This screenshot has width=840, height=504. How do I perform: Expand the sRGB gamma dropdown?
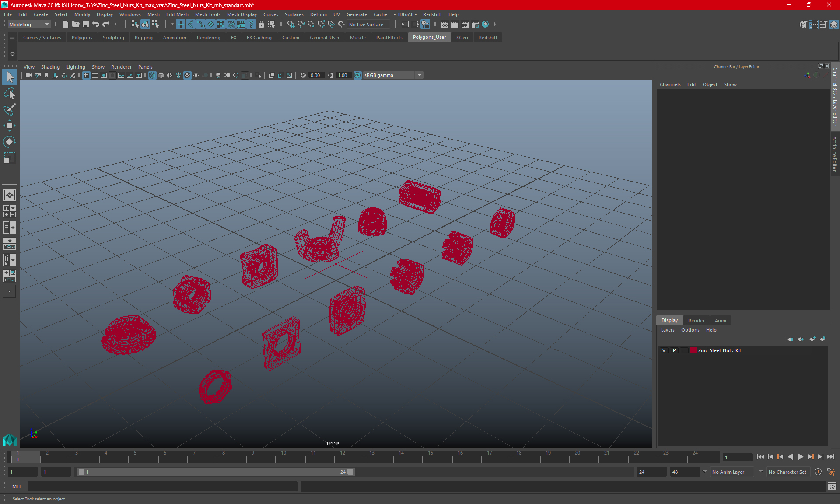[x=420, y=75]
